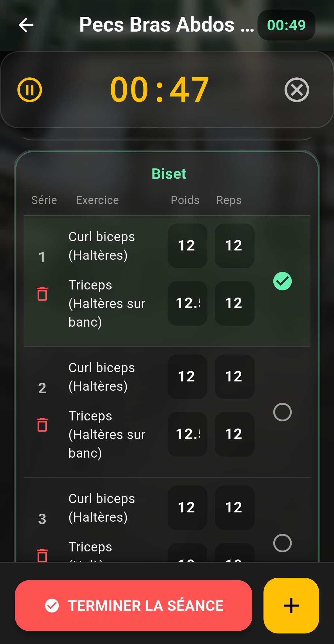Edit weight field of Curl biceps series 3
Screen dimensions: 334x644
187,507
